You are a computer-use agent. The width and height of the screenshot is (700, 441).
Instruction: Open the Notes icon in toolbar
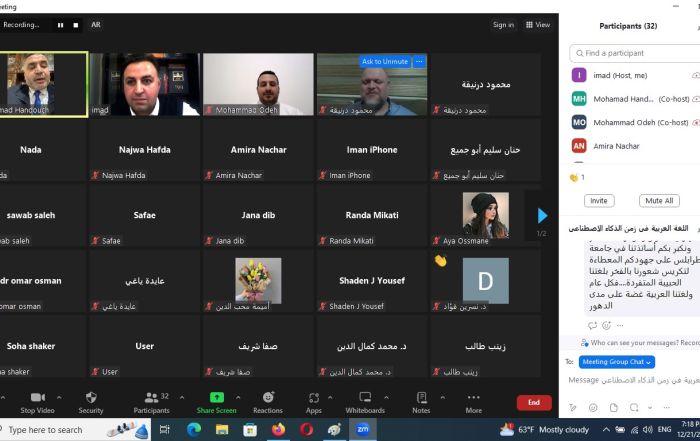point(421,398)
